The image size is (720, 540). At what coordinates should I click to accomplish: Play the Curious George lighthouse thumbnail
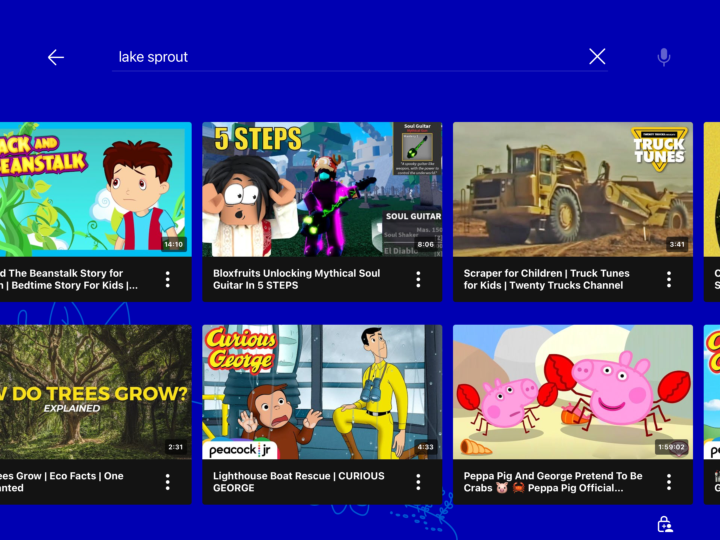click(x=322, y=392)
